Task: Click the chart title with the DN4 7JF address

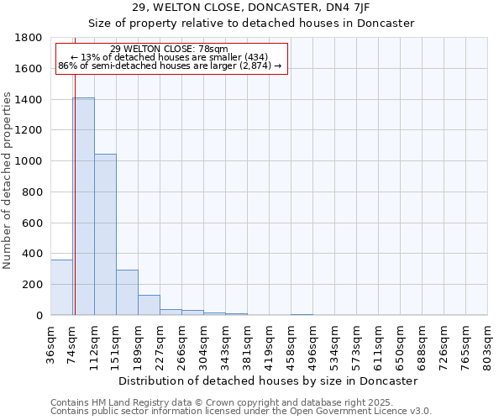Action: (x=251, y=8)
